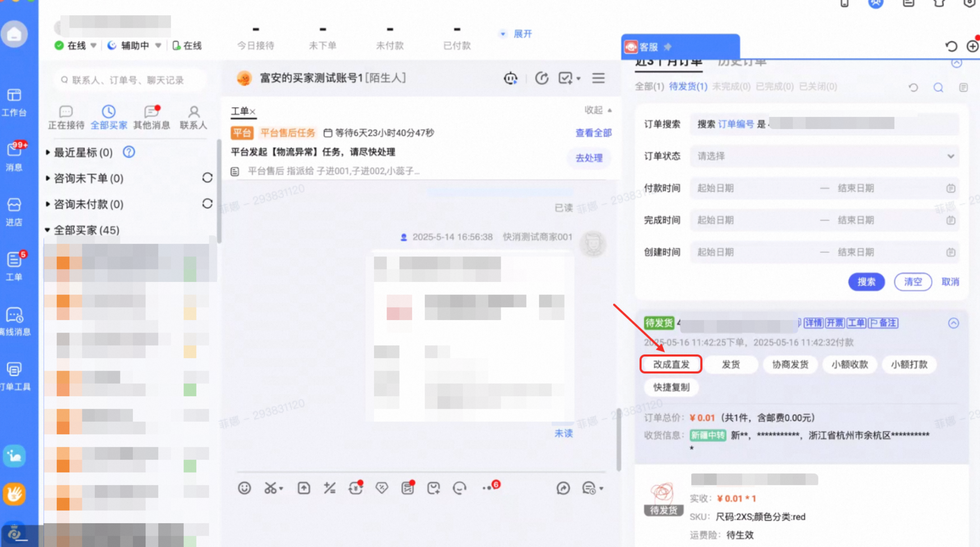
Task: Open the 离线消息 offline messages icon
Action: (x=15, y=321)
